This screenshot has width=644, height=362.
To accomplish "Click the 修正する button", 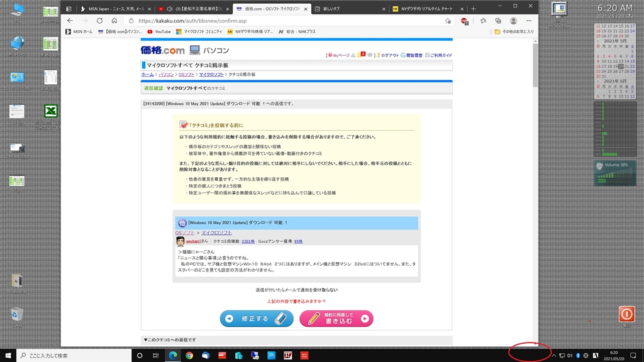I will (x=257, y=319).
